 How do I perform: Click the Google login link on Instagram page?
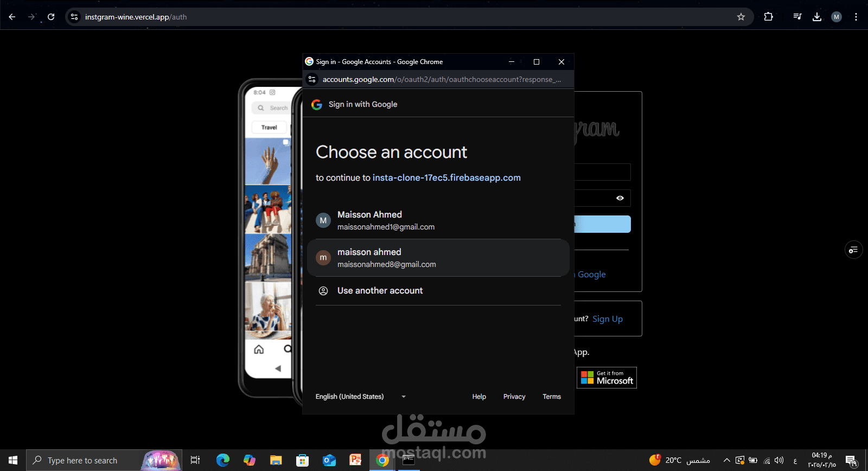[590, 275]
